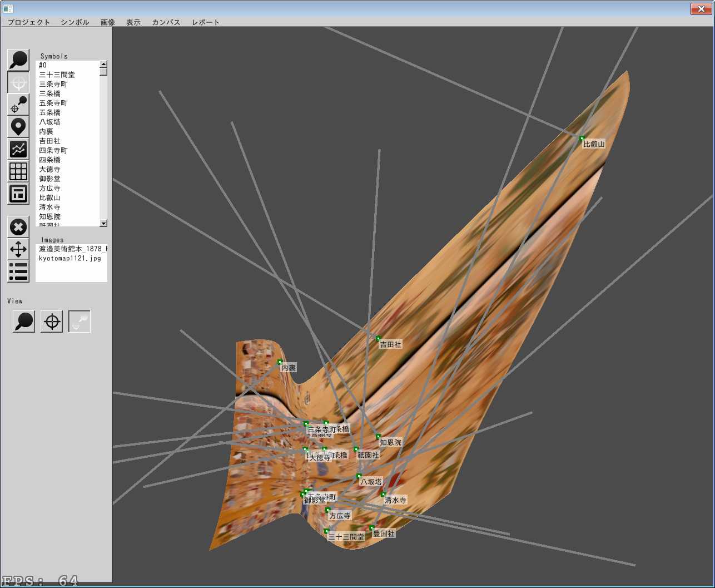Image resolution: width=715 pixels, height=588 pixels.
Task: Click the Symbols list scrollbar thumb
Action: (103, 71)
